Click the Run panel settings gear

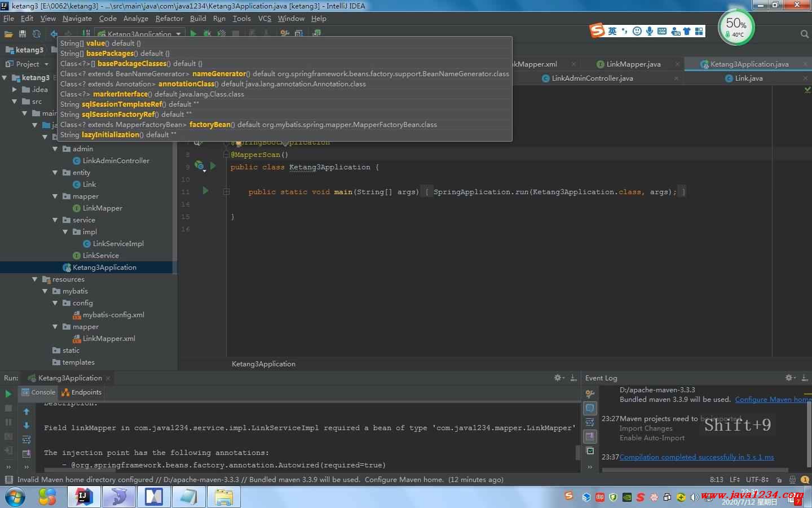click(x=559, y=378)
